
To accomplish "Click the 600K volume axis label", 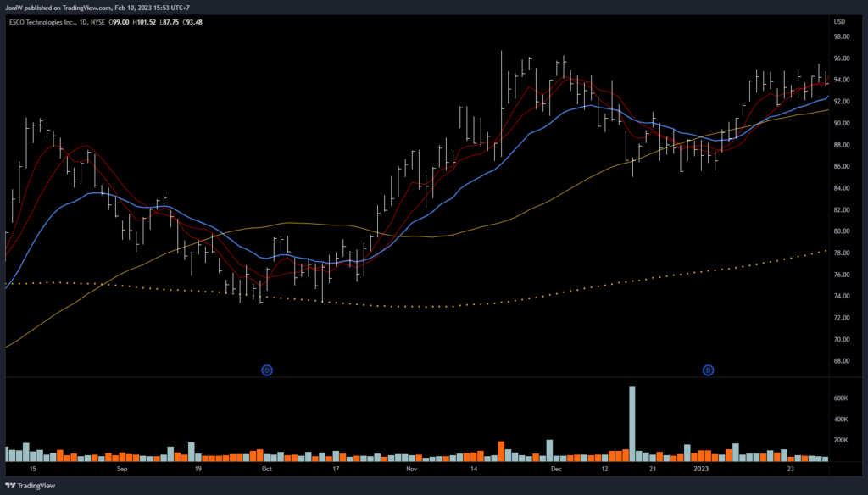I will (x=842, y=398).
